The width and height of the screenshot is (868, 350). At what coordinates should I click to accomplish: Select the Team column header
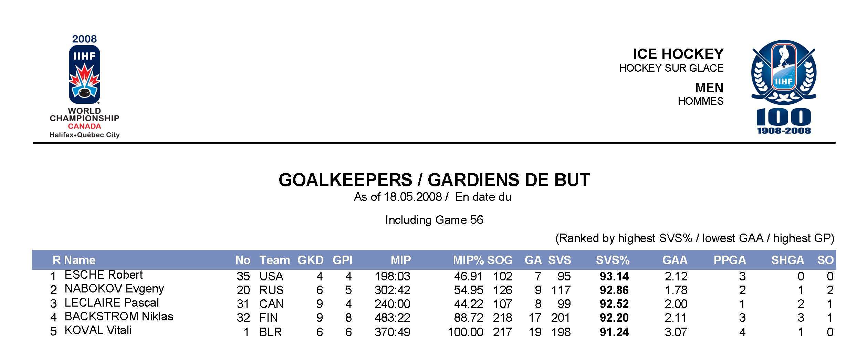coord(274,260)
